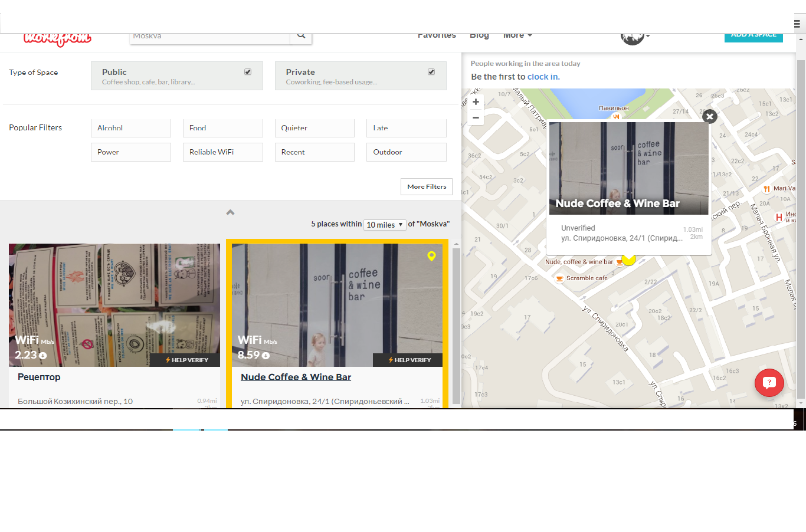Click the Add a Space button
The width and height of the screenshot is (806, 532).
[x=753, y=38]
